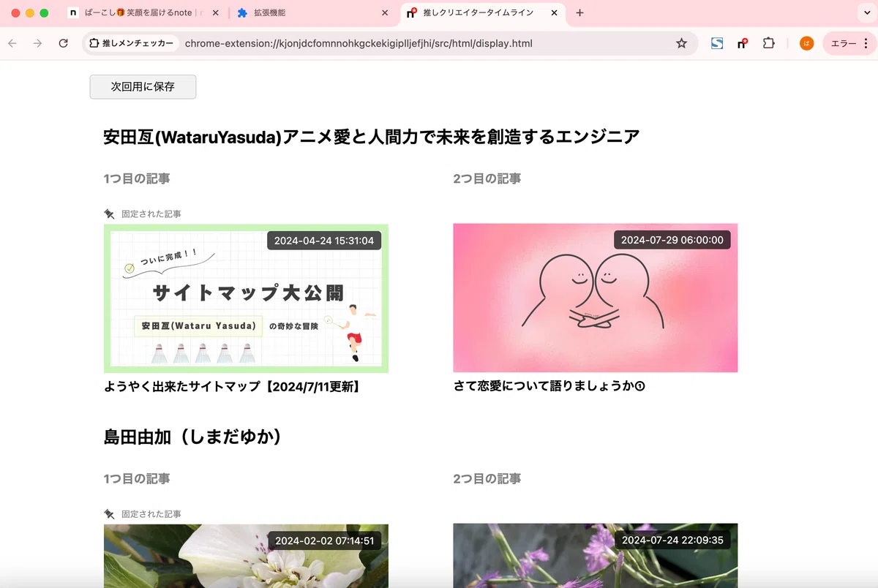Click the 2024-07-29 06:00:00 date badge
The image size is (878, 588).
672,240
